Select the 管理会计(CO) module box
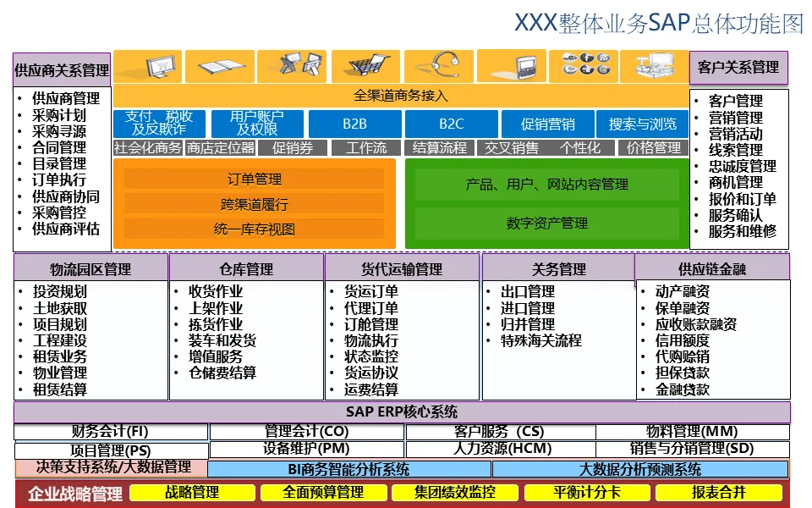812x508 pixels. [306, 432]
